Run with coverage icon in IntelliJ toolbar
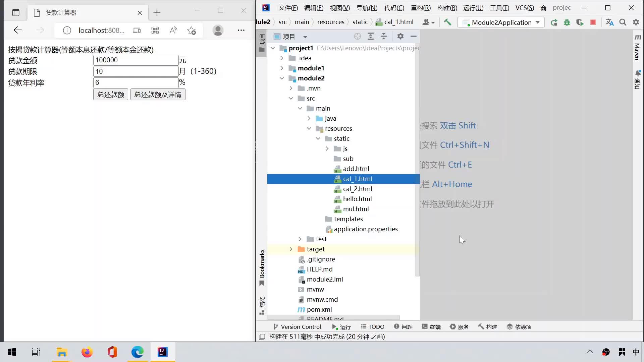Viewport: 644px width, 362px height. (580, 22)
